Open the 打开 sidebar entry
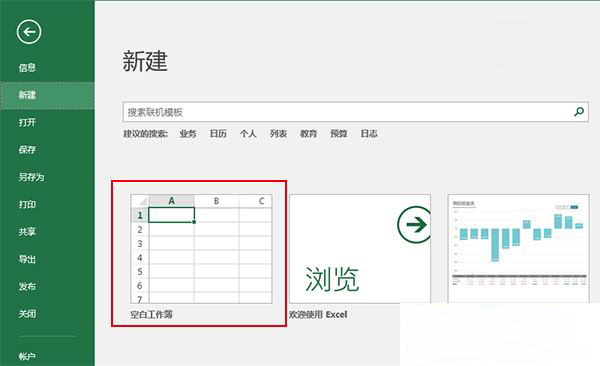600x366 pixels. pyautogui.click(x=27, y=123)
